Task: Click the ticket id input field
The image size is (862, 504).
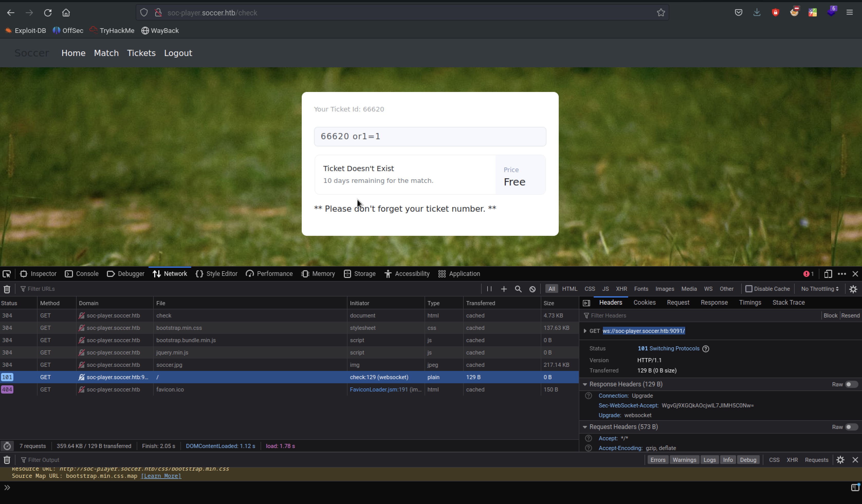Action: pos(430,136)
